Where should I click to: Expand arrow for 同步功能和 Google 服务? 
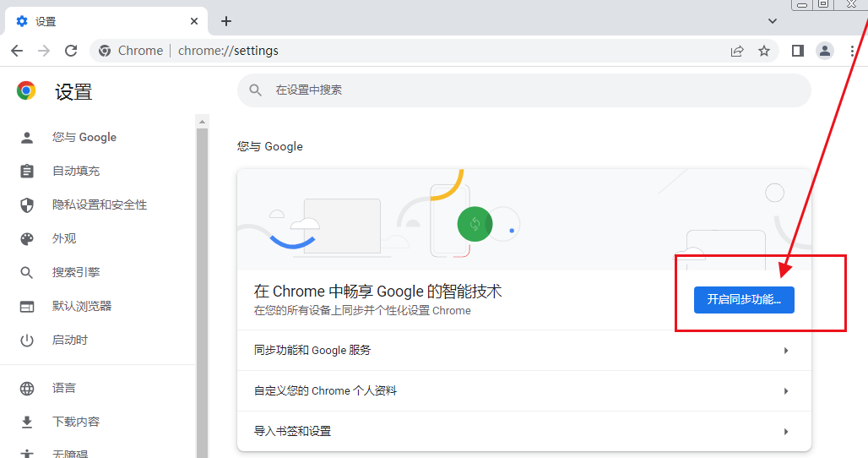[x=786, y=351]
